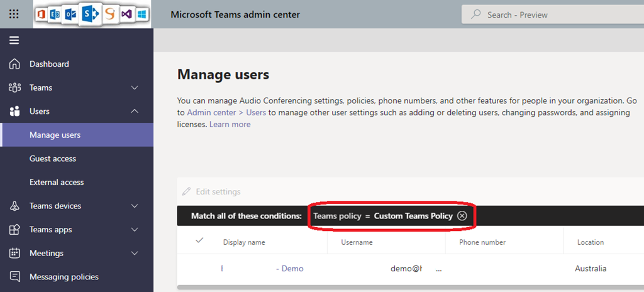
Task: Open the External access page
Action: pyautogui.click(x=57, y=182)
